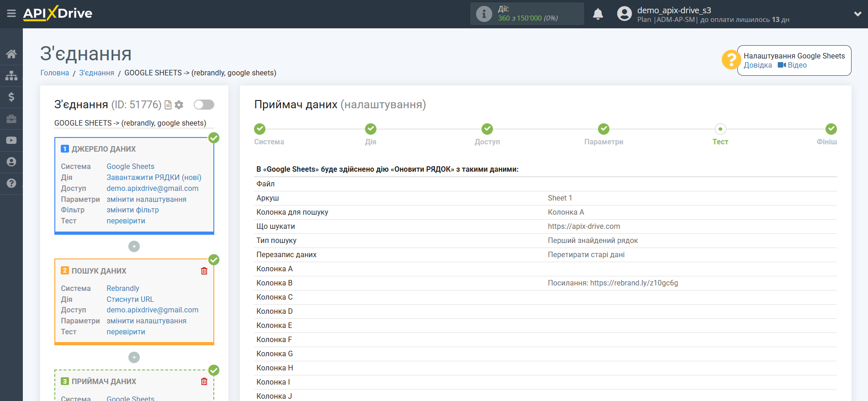Click the ДЖЕРЕЛО ДАНИХ block header
Image resolution: width=868 pixels, height=401 pixels.
[x=103, y=149]
